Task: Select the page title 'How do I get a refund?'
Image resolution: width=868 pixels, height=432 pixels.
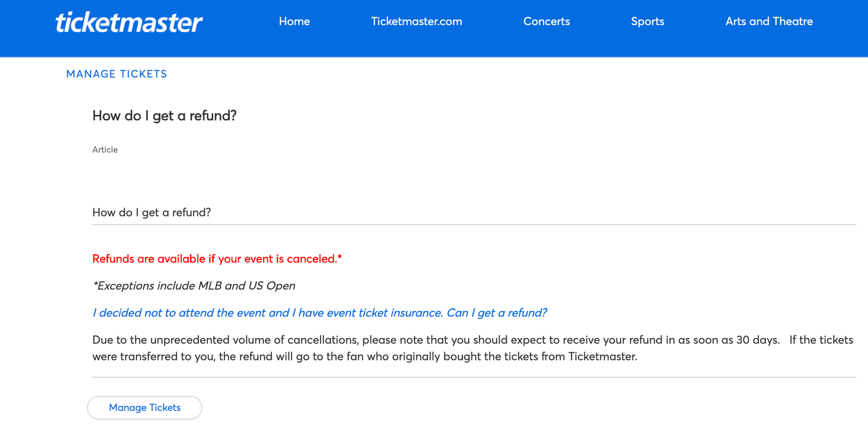Action: point(164,116)
